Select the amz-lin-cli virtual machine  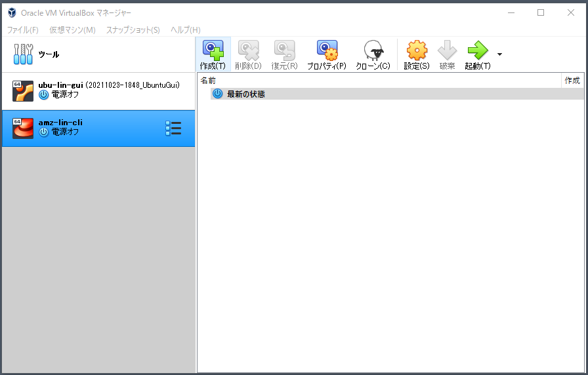pos(98,128)
